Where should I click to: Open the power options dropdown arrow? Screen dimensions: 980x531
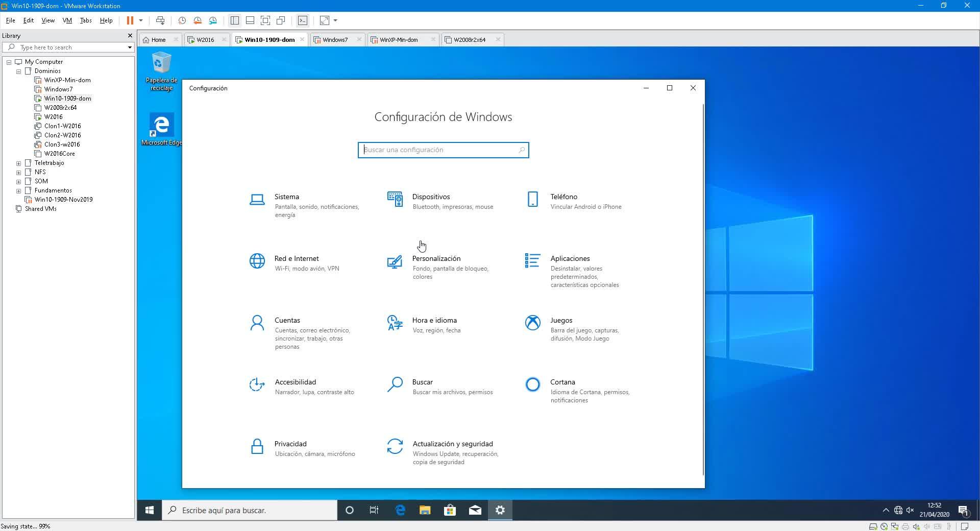[x=141, y=20]
